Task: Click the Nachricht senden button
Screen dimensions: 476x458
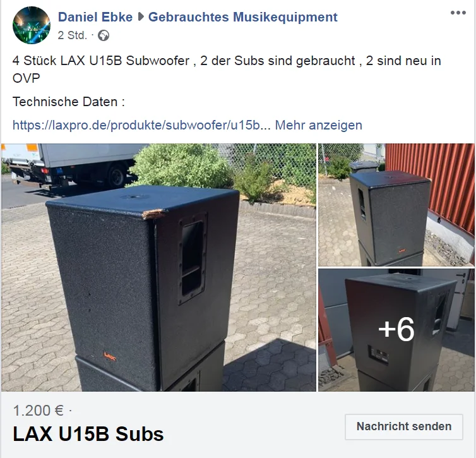Action: pyautogui.click(x=404, y=426)
